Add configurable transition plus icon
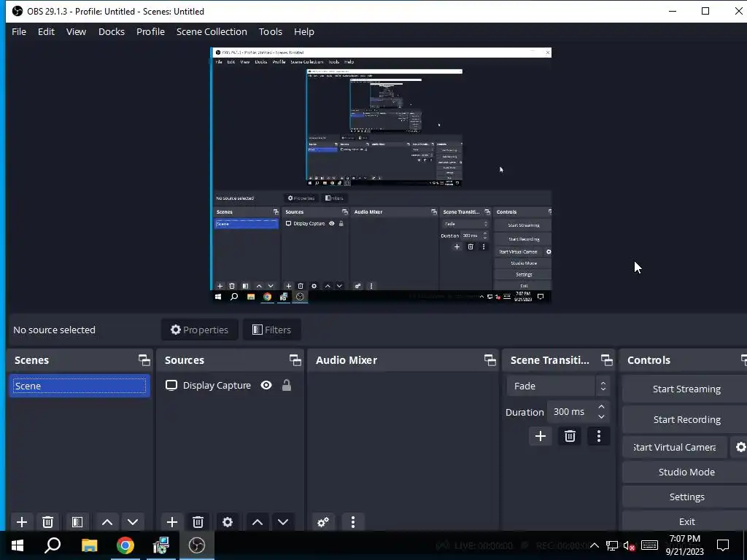Image resolution: width=747 pixels, height=560 pixels. tap(541, 436)
